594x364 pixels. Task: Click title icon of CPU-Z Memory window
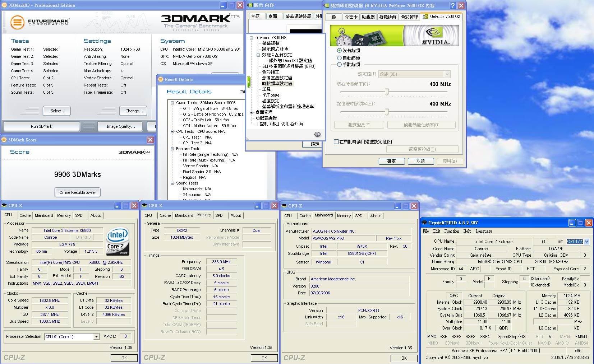click(144, 205)
